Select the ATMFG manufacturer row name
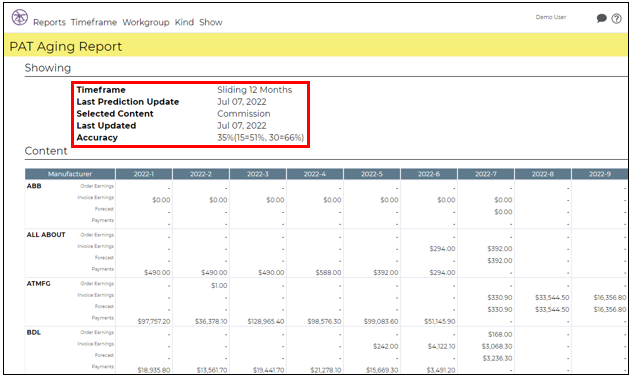632x377 pixels. click(39, 283)
